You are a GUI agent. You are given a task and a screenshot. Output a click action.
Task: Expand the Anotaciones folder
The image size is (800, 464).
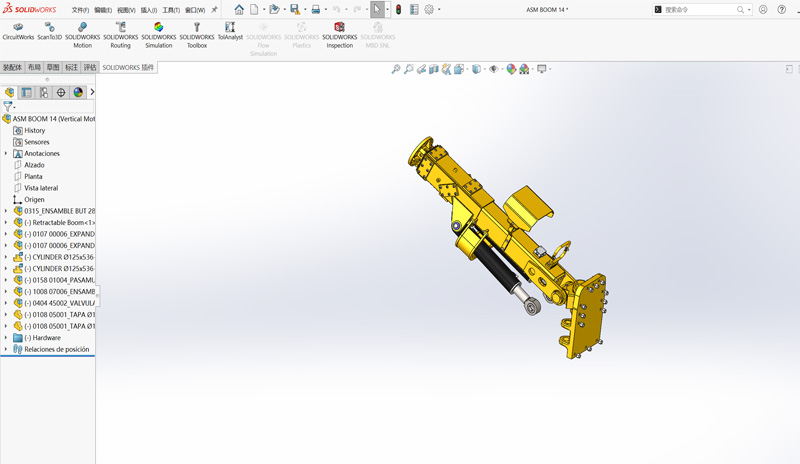[6, 153]
